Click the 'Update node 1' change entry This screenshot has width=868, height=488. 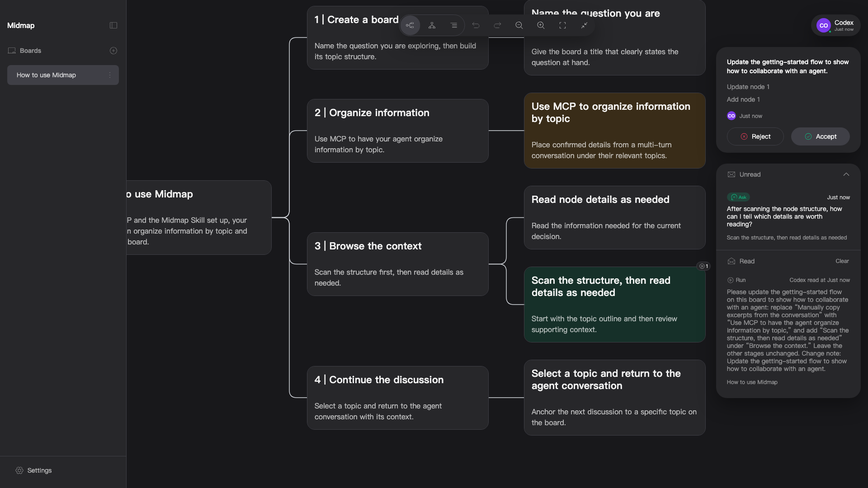click(x=748, y=87)
